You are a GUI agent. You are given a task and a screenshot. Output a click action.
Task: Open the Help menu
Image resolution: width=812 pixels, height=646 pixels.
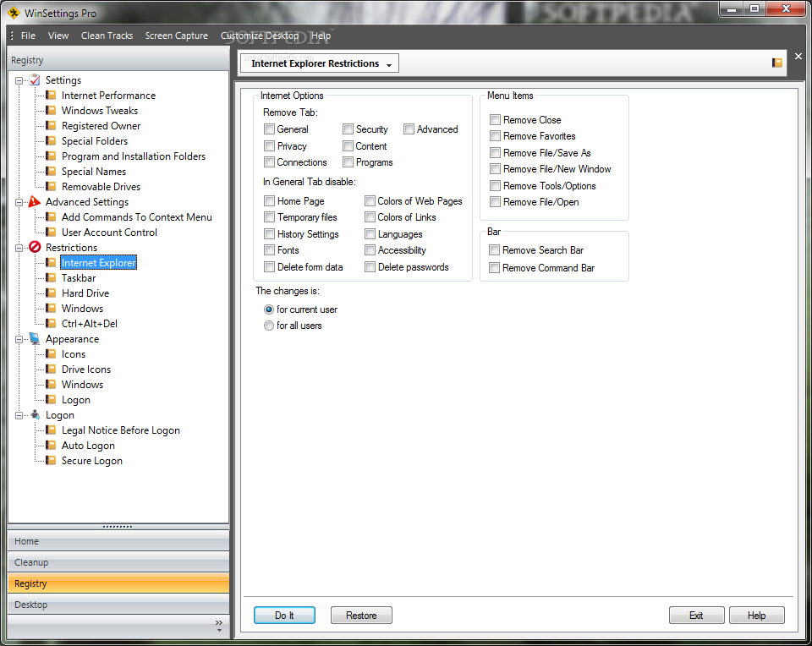pos(321,36)
